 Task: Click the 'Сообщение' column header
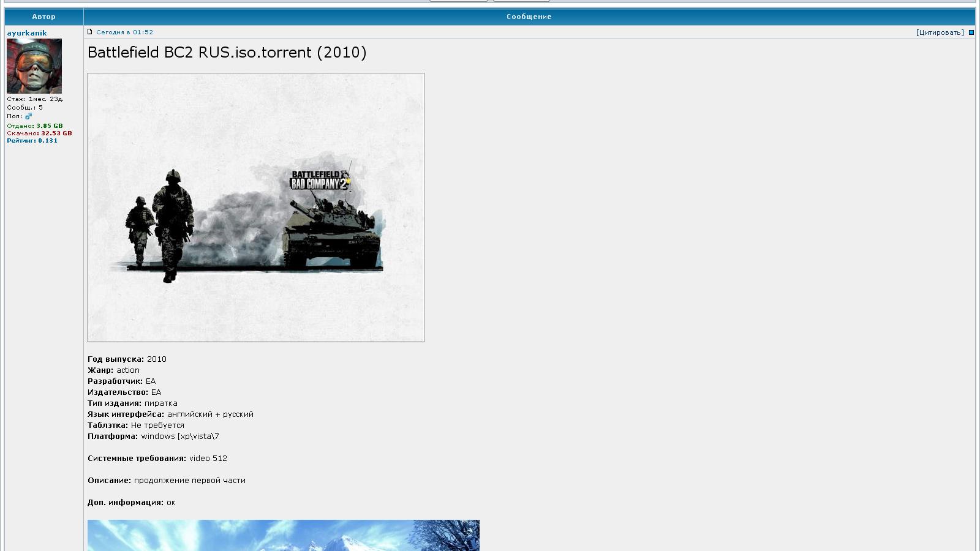[x=528, y=17]
